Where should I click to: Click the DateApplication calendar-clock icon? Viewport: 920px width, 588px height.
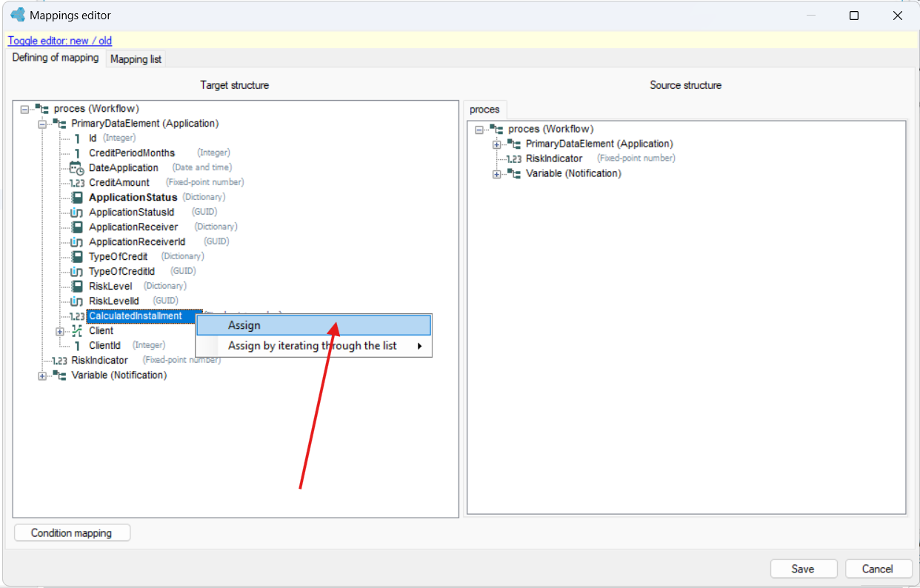[76, 168]
